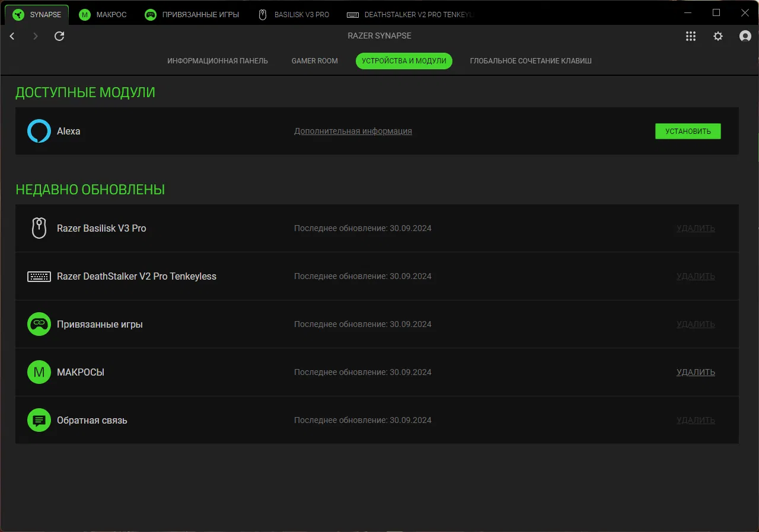Select УСТРОЙСТВА И МОДУЛИ section
The width and height of the screenshot is (759, 532).
click(404, 61)
